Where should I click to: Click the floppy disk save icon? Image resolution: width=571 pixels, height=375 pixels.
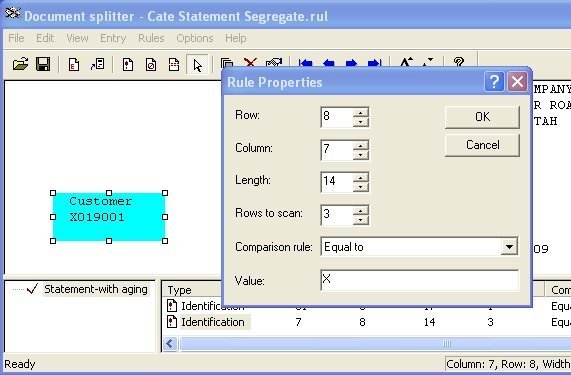point(43,64)
